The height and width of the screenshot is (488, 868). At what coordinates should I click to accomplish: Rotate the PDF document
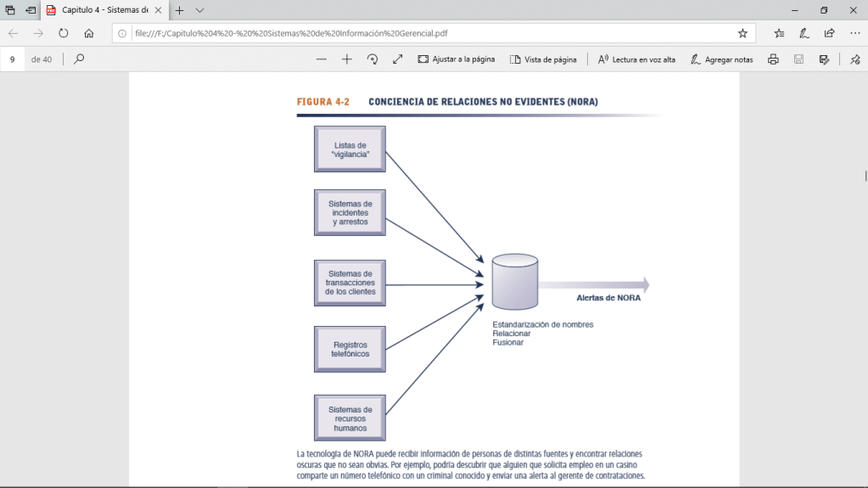pos(372,59)
